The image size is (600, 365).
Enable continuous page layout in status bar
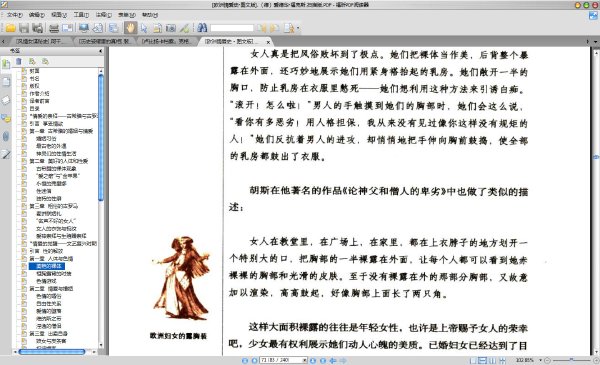483,360
